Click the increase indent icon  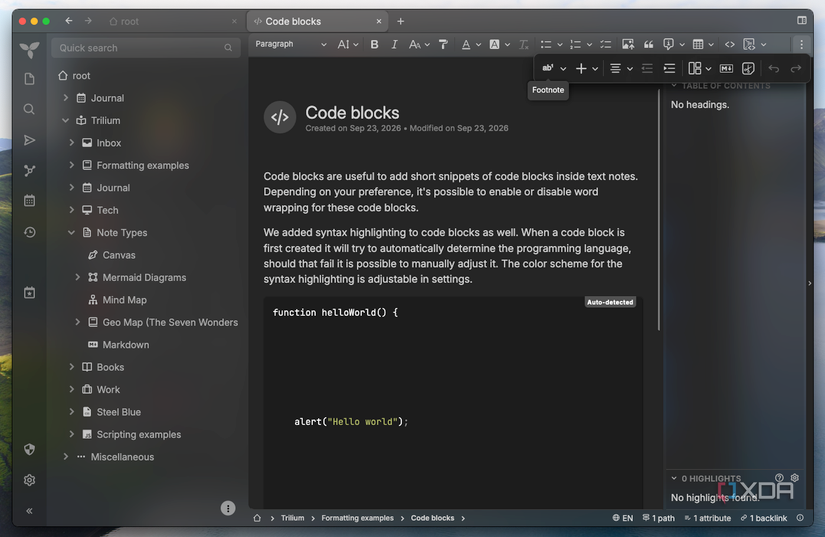669,68
